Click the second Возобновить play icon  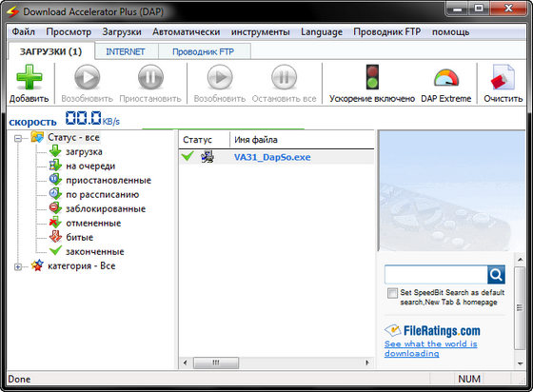pyautogui.click(x=220, y=77)
